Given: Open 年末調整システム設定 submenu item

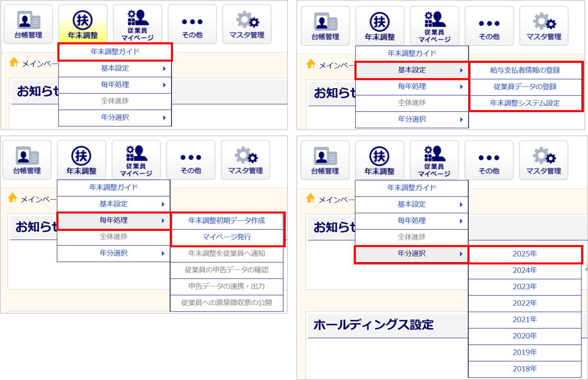Looking at the screenshot, I should click(x=525, y=103).
